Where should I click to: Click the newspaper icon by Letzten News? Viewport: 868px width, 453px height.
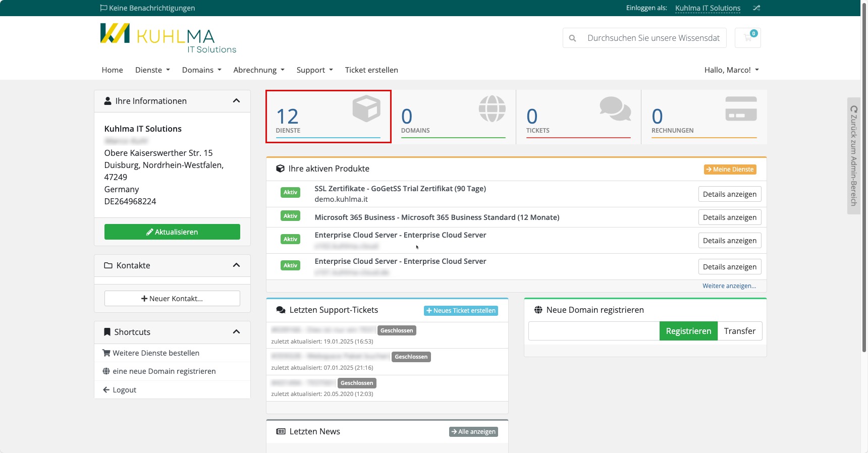click(x=281, y=431)
